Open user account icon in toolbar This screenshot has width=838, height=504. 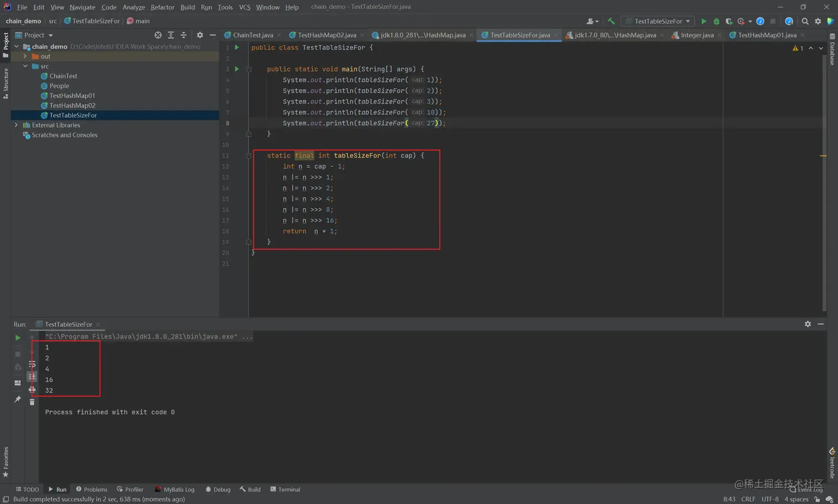(x=592, y=21)
